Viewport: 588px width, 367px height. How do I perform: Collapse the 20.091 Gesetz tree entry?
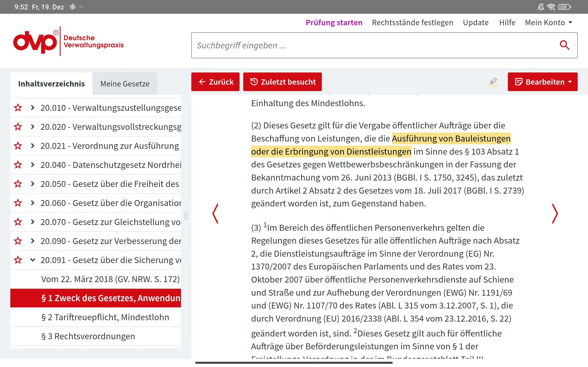point(33,260)
